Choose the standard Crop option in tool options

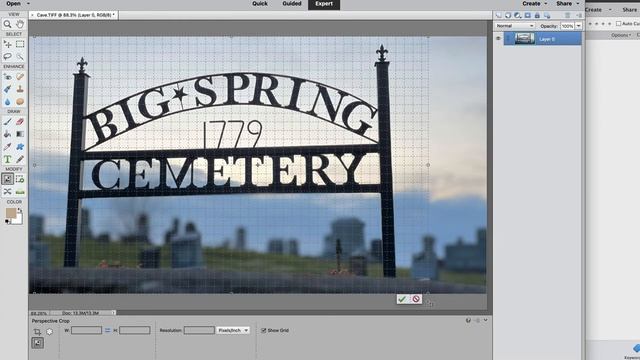point(37,332)
